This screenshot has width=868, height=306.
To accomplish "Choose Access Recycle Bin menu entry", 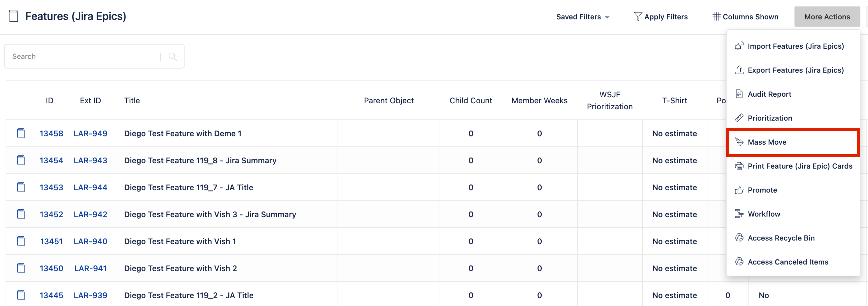I will (x=781, y=238).
